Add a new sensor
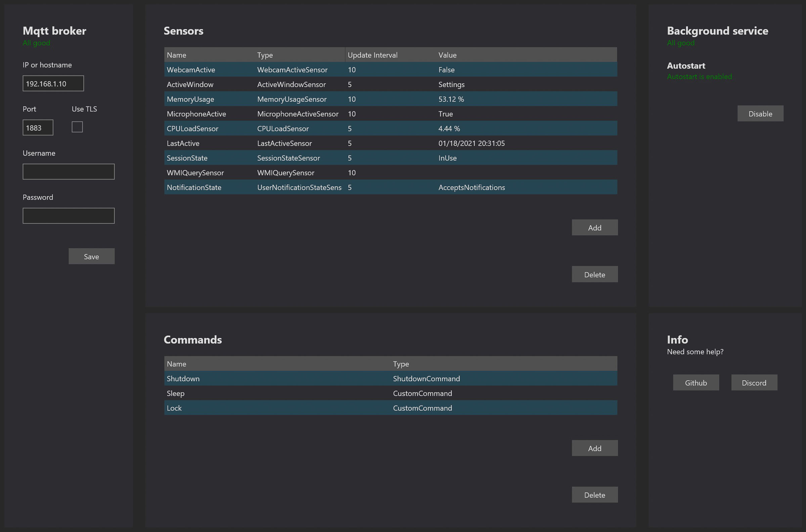This screenshot has height=532, width=806. [594, 228]
